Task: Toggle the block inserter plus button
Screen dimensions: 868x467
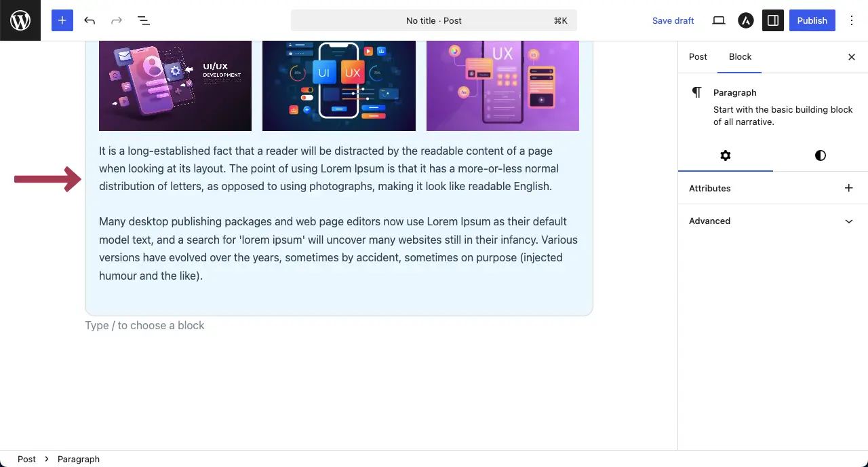Action: click(62, 20)
